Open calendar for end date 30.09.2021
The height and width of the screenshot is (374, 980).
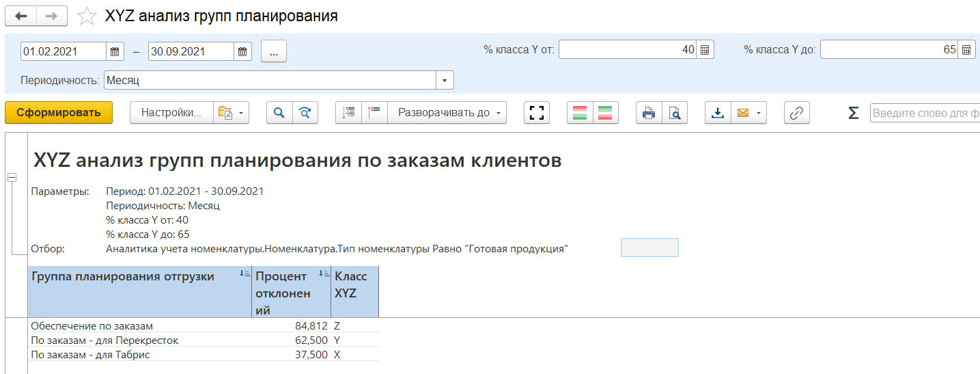[242, 51]
